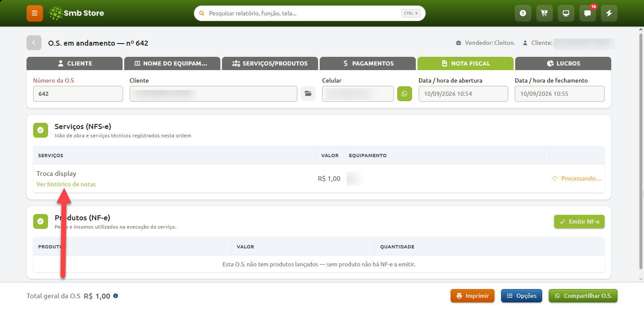This screenshot has width=644, height=309.
Task: Click the Celular field
Action: [x=358, y=94]
